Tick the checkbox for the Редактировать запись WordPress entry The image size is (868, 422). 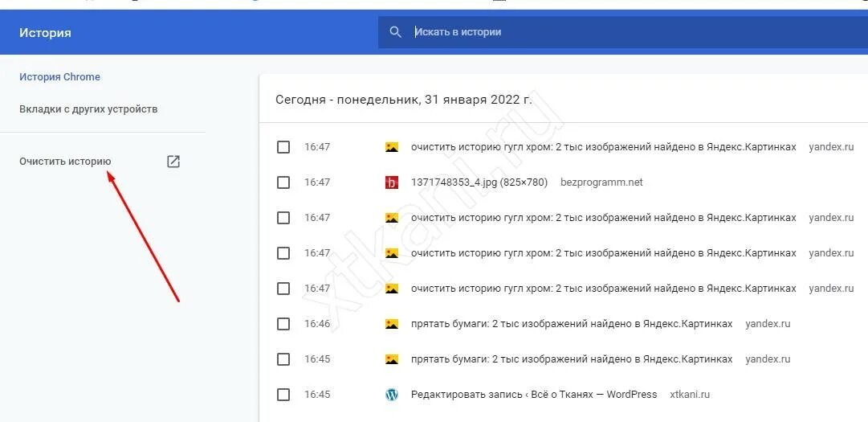[283, 395]
